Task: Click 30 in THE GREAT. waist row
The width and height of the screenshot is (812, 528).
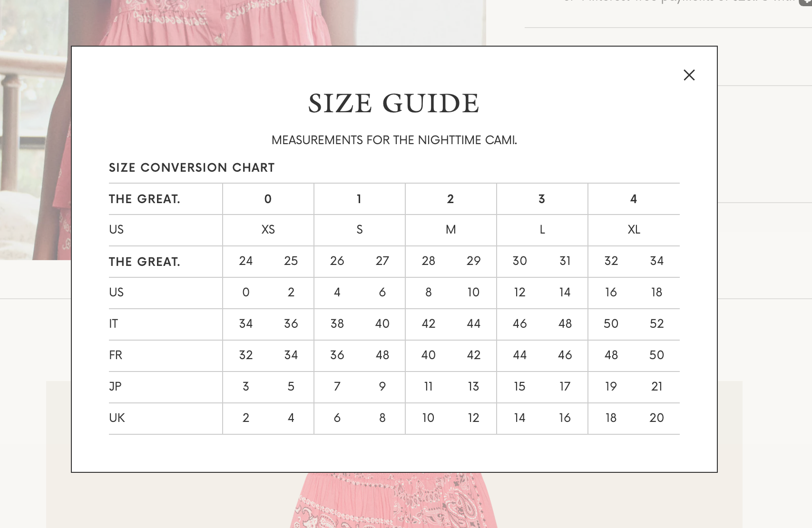Action: tap(519, 261)
